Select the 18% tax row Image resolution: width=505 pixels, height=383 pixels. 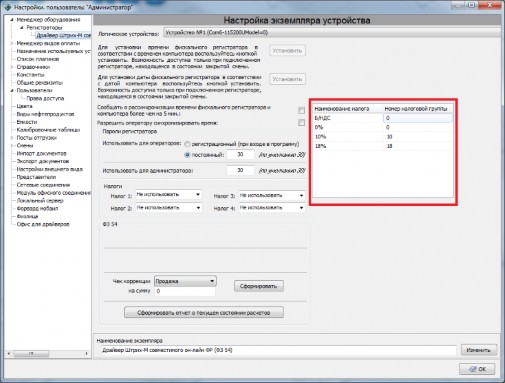[x=382, y=146]
